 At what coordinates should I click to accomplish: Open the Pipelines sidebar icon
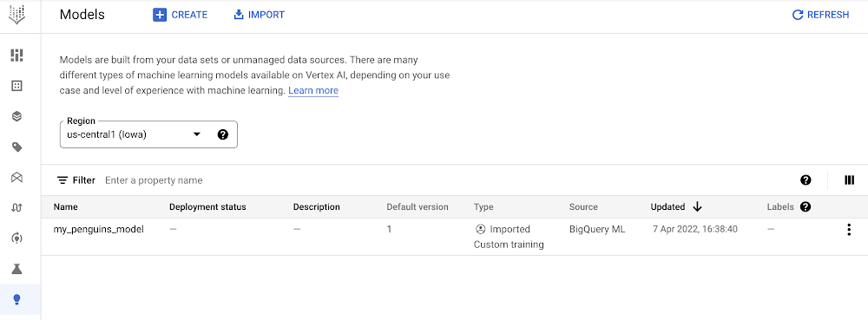pos(17,208)
